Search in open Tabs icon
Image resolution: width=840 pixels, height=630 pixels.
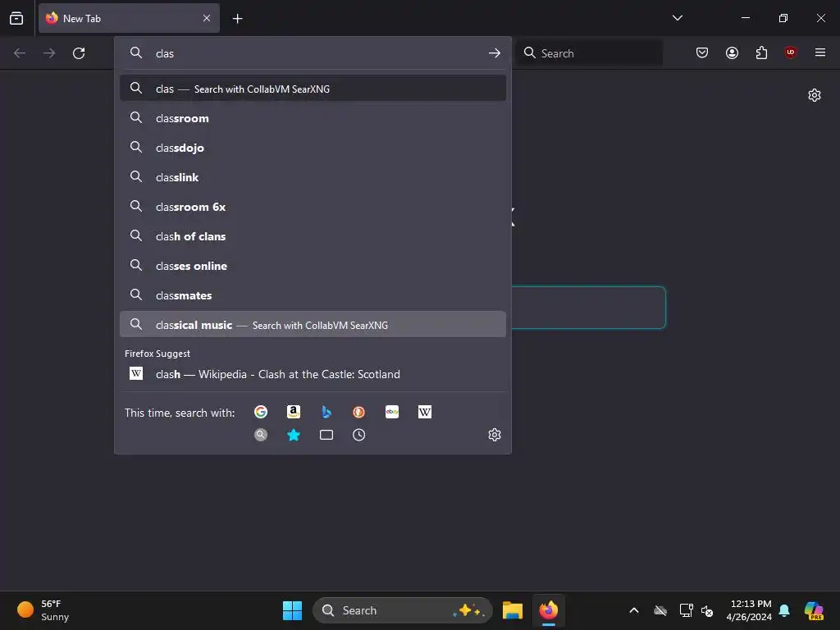(326, 435)
